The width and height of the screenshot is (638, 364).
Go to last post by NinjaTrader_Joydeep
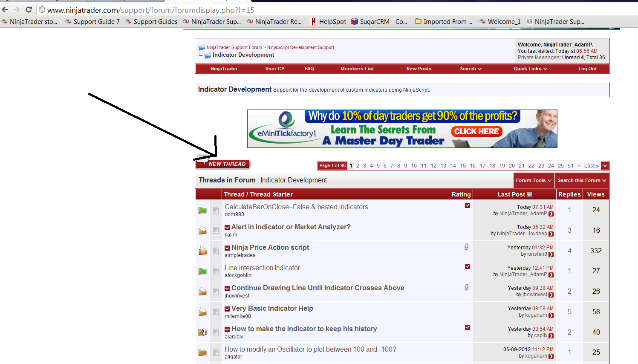click(551, 234)
